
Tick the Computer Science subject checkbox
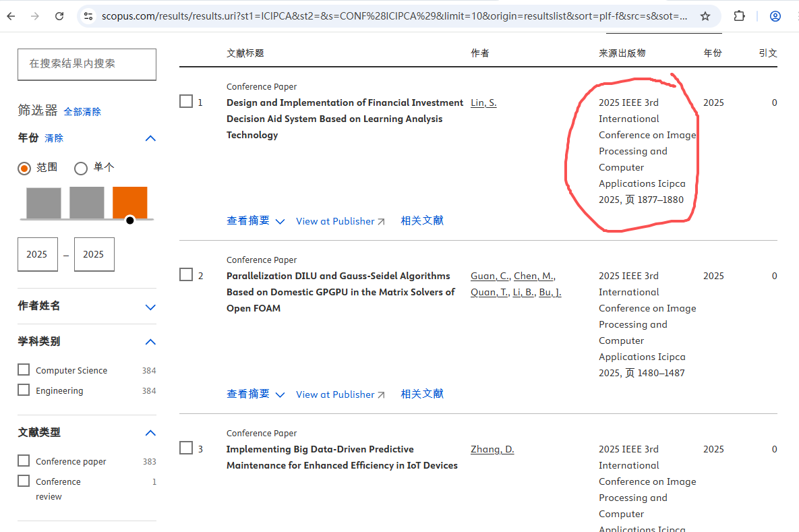click(24, 370)
